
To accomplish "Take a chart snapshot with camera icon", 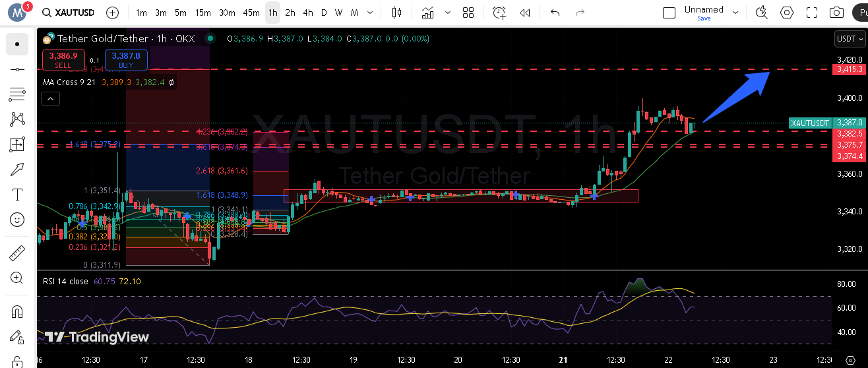I will click(837, 13).
